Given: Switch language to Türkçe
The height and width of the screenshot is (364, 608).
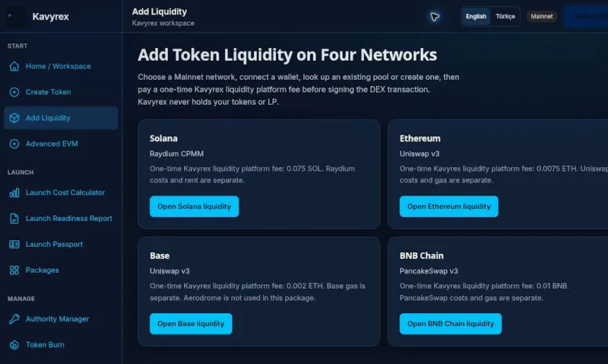Looking at the screenshot, I should (x=505, y=16).
